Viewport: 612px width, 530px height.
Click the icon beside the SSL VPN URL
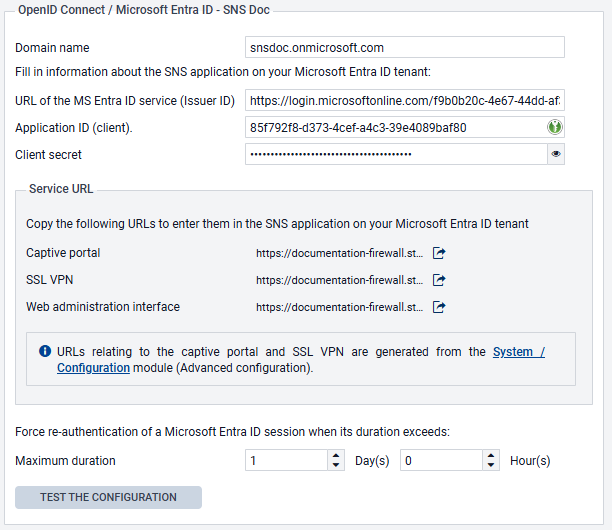tap(438, 281)
